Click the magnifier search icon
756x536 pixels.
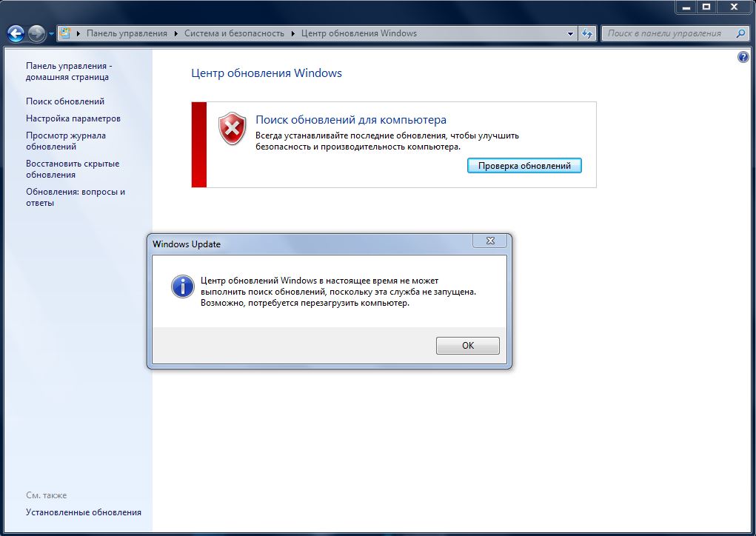click(x=740, y=33)
